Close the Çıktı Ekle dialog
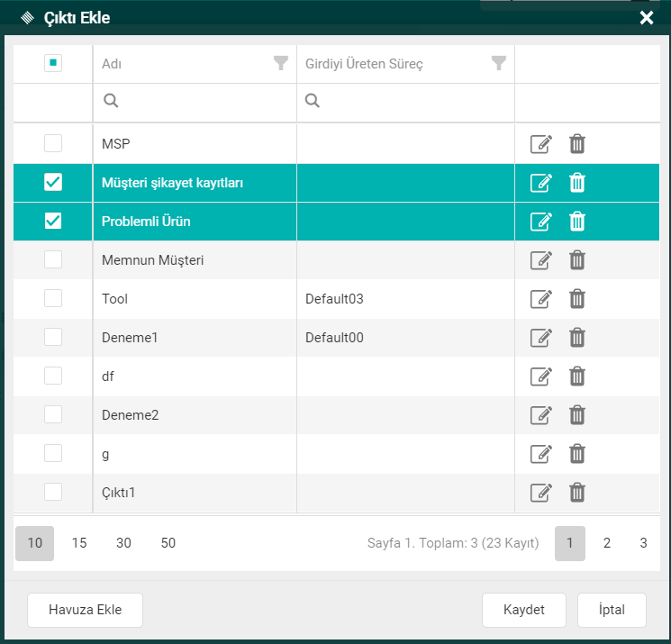 (646, 17)
